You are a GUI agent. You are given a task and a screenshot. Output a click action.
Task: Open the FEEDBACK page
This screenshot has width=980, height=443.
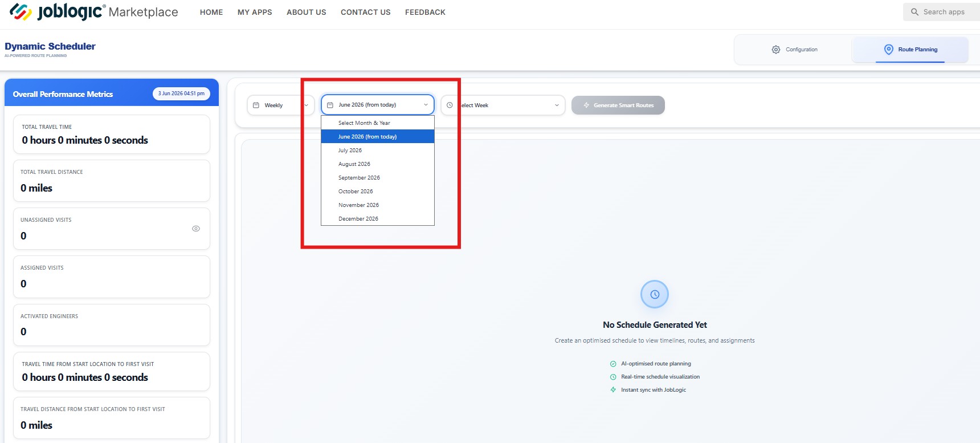425,12
